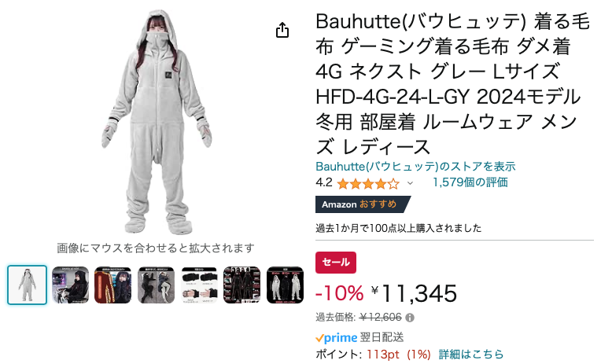
Task: Click the share icon above product image
Action: 282,30
